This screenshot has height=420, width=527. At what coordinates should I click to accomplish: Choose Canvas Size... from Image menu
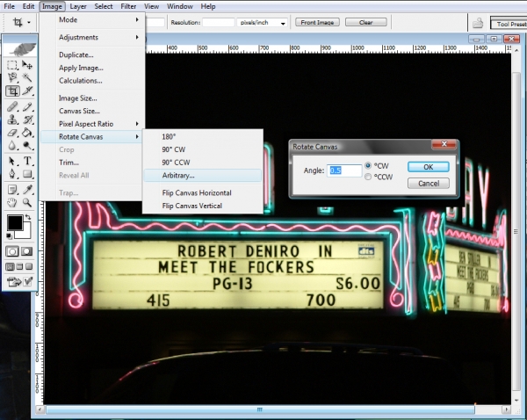click(93, 111)
